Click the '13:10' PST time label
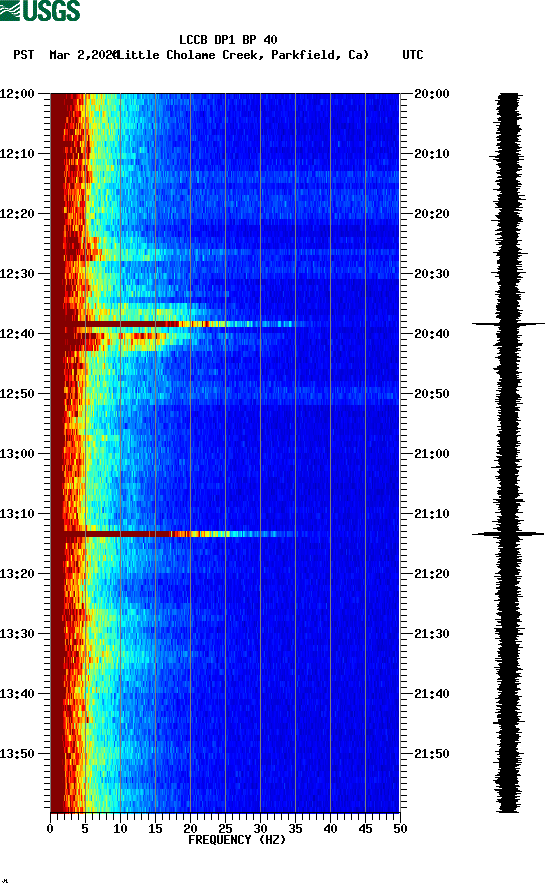 [x=17, y=514]
